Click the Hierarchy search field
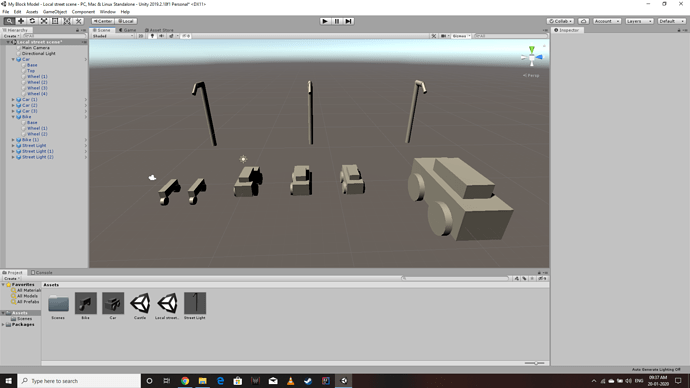Viewport: 690px width, 388px height. (x=54, y=36)
